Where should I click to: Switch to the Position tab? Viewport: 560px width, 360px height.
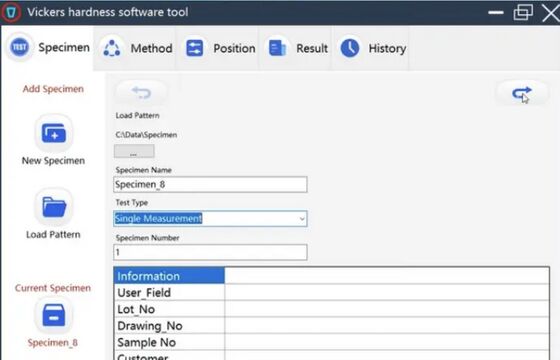(218, 48)
